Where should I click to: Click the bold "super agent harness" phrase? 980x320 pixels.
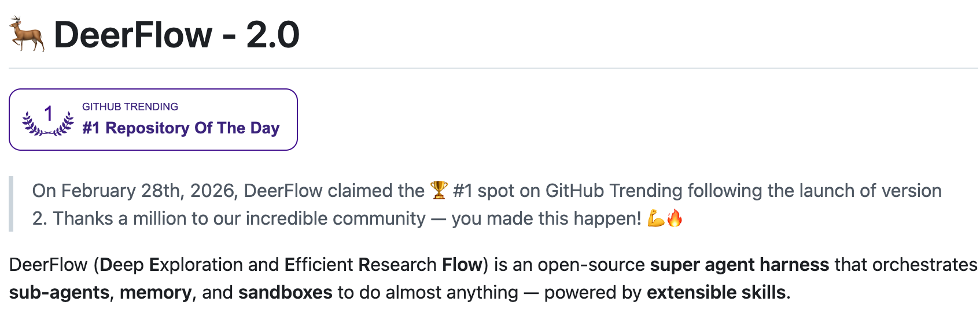pyautogui.click(x=739, y=265)
